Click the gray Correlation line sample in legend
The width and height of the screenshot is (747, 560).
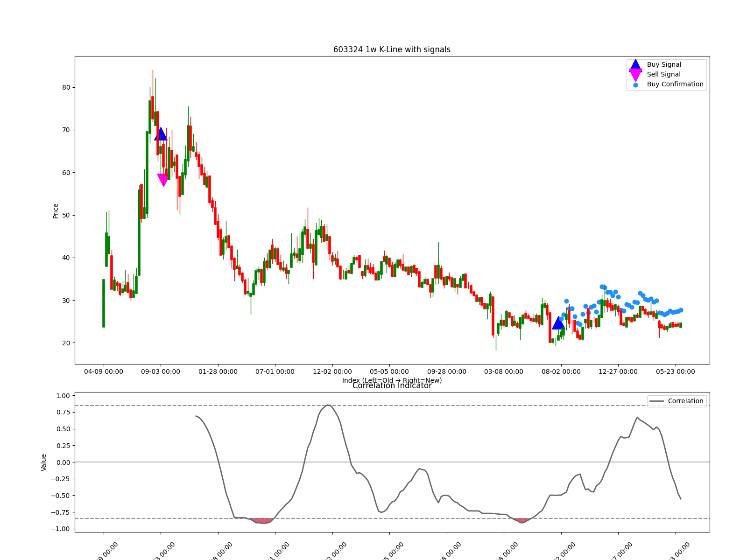point(656,401)
